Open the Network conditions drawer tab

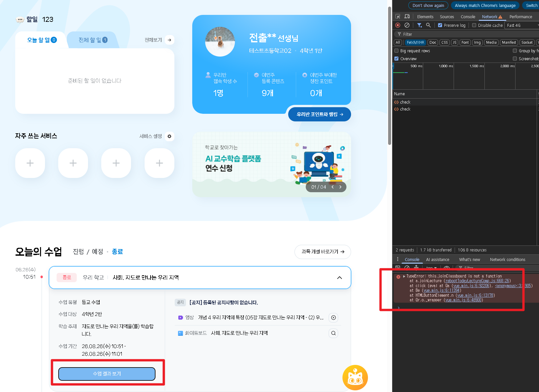pyautogui.click(x=508, y=260)
